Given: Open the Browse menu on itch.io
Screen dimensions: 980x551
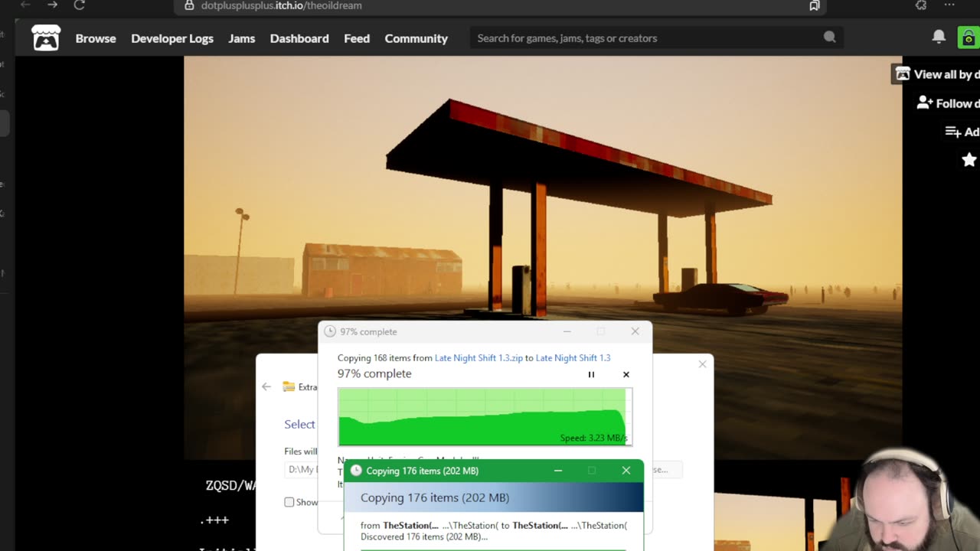Looking at the screenshot, I should point(96,38).
